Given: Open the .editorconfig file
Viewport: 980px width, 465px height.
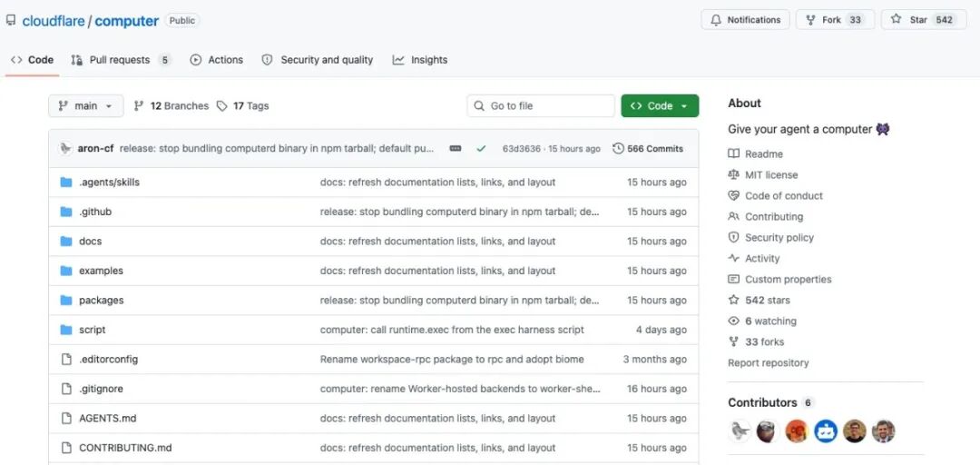Looking at the screenshot, I should point(108,360).
